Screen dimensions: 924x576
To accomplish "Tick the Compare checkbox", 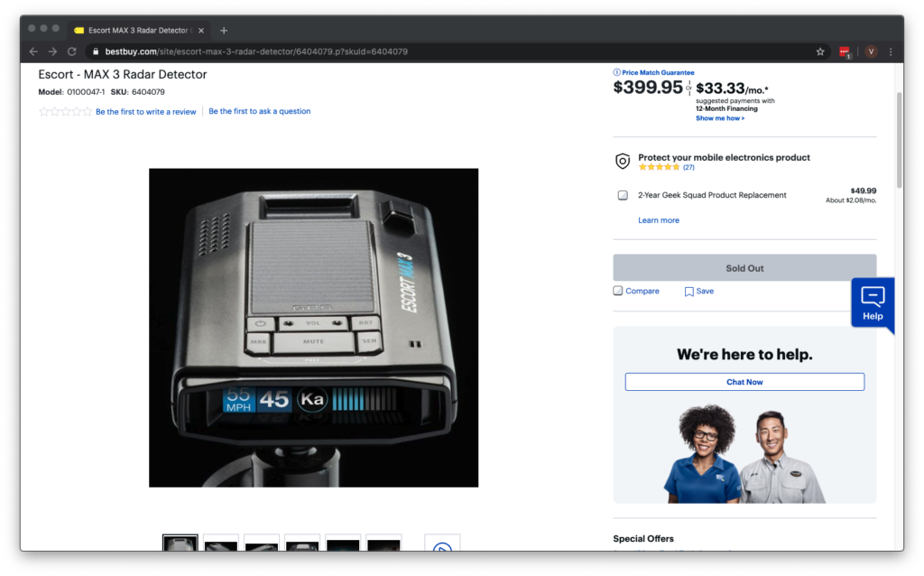I will tap(617, 291).
